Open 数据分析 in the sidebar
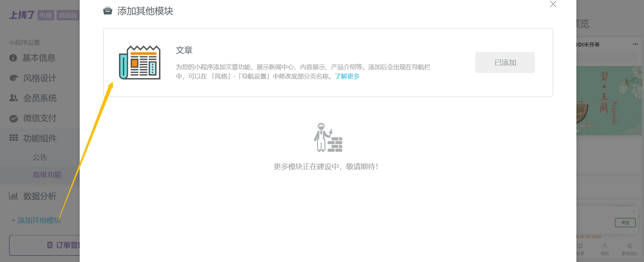644x262 pixels. (x=40, y=196)
